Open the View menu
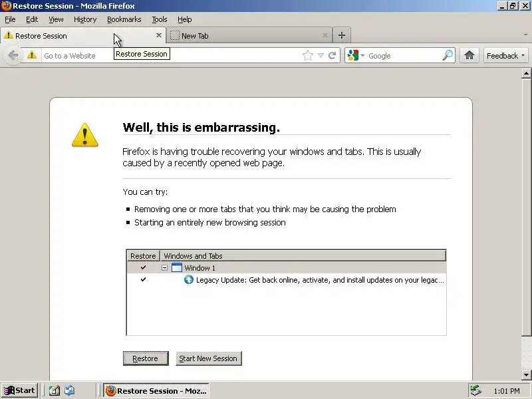Viewport: 532px width, 399px height. point(56,19)
